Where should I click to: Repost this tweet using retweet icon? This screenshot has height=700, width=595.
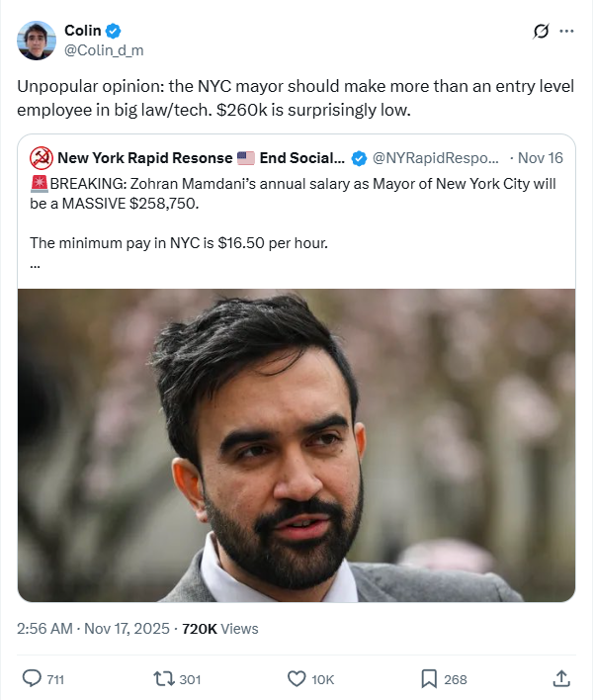(x=165, y=678)
